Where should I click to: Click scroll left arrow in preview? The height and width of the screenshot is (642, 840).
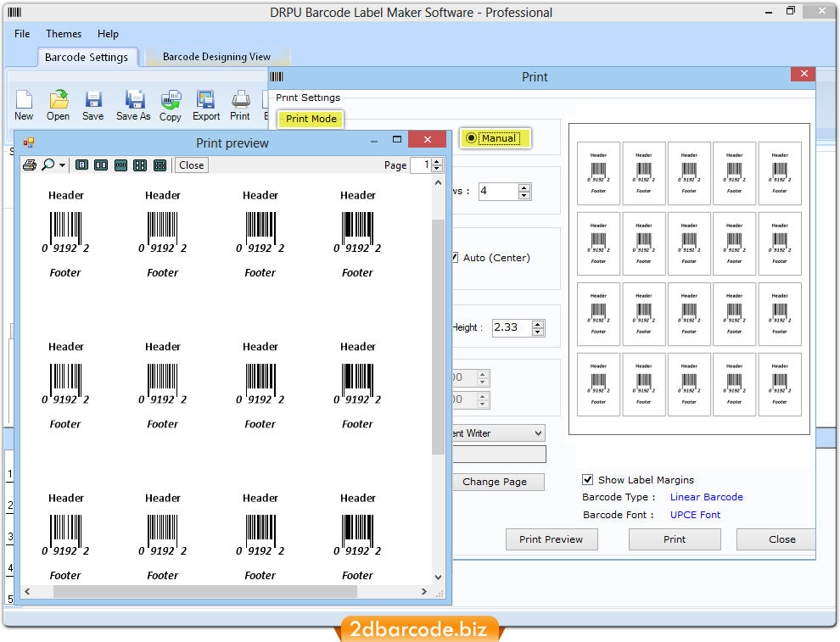[x=27, y=591]
